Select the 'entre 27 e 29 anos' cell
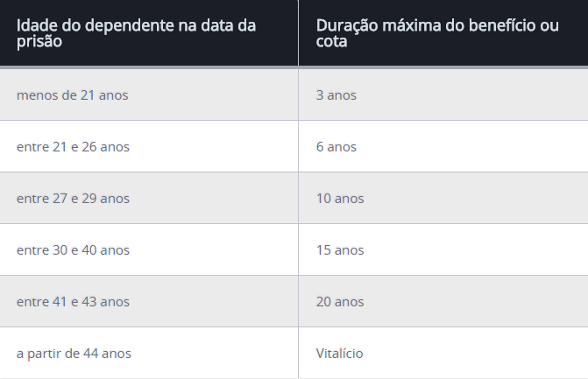The height and width of the screenshot is (379, 588). tap(73, 198)
